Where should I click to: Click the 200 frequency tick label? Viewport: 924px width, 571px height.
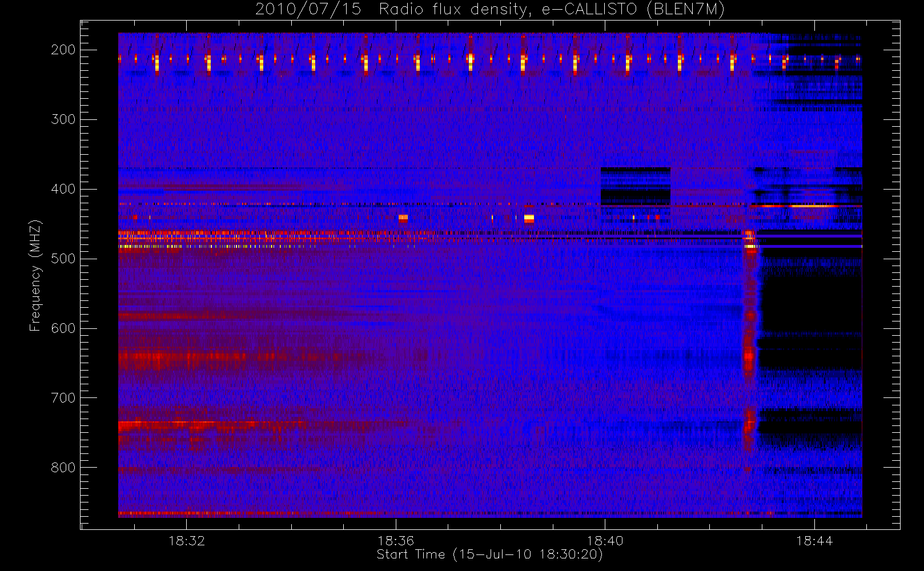point(63,50)
